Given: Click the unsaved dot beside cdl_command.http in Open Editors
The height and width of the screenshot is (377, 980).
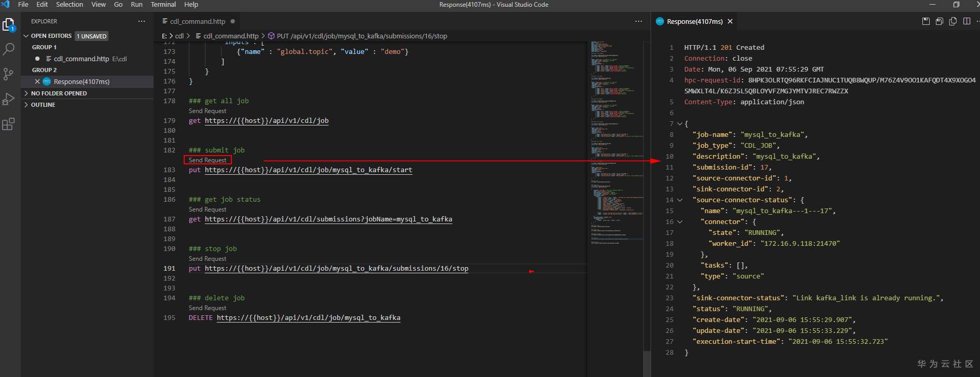Looking at the screenshot, I should click(37, 59).
